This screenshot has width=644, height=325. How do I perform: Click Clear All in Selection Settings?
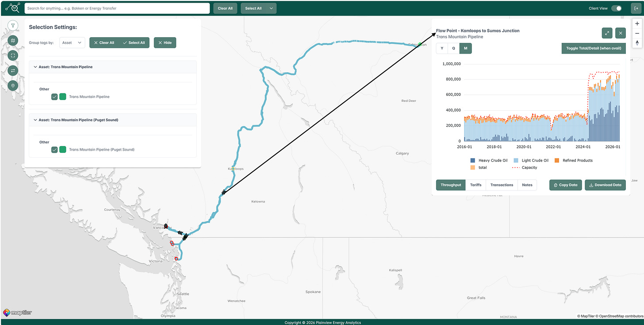(104, 43)
